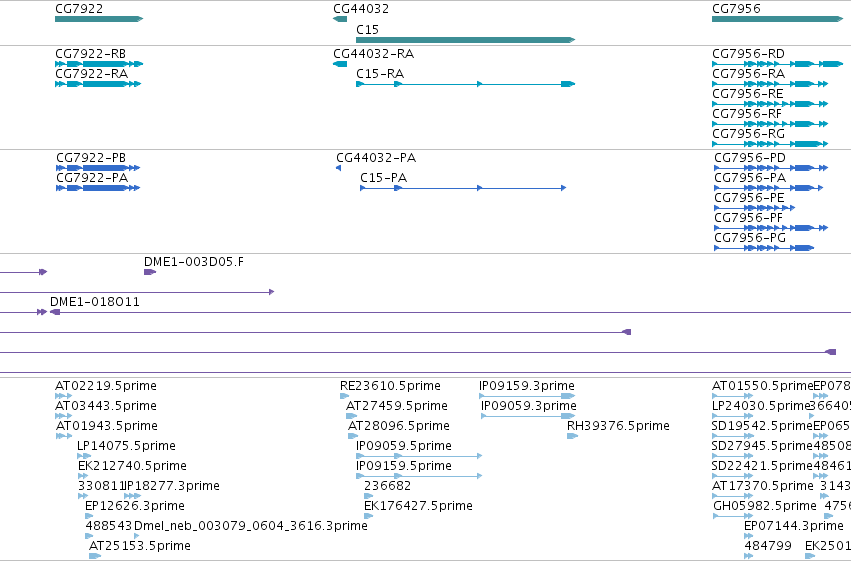Viewport: 851px width, 561px height.
Task: Click transcript CG44032-RA label
Action: [373, 54]
